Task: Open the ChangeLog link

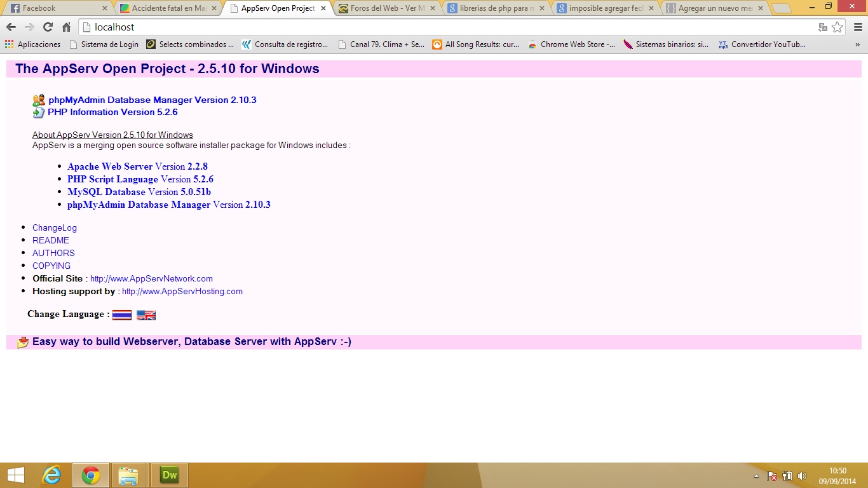Action: coord(55,227)
